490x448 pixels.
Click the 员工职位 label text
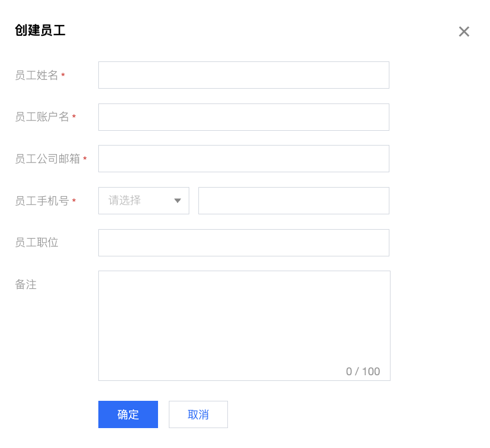[36, 243]
